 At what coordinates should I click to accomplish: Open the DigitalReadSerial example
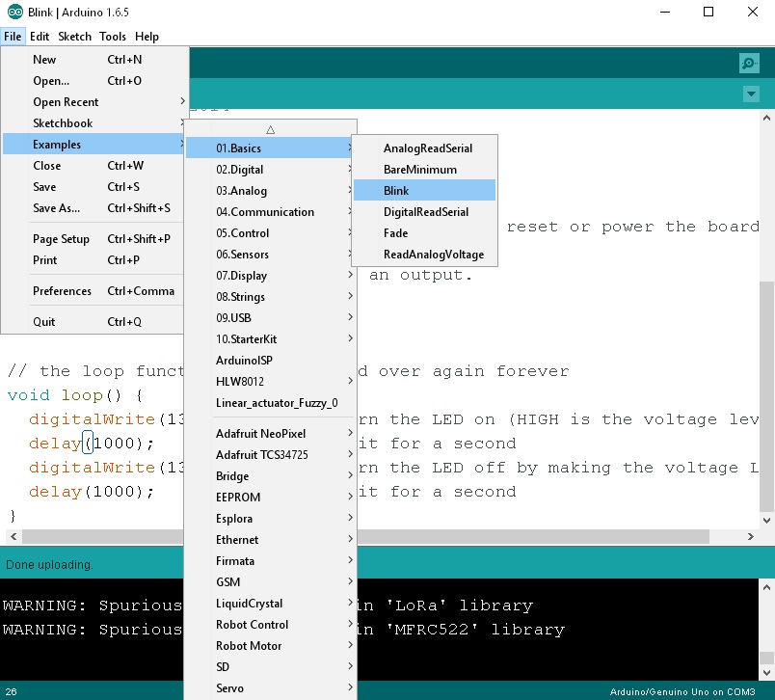[424, 212]
